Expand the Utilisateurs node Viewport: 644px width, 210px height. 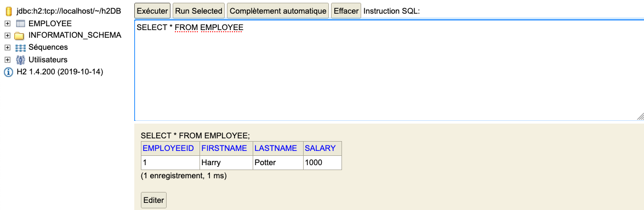pos(7,60)
